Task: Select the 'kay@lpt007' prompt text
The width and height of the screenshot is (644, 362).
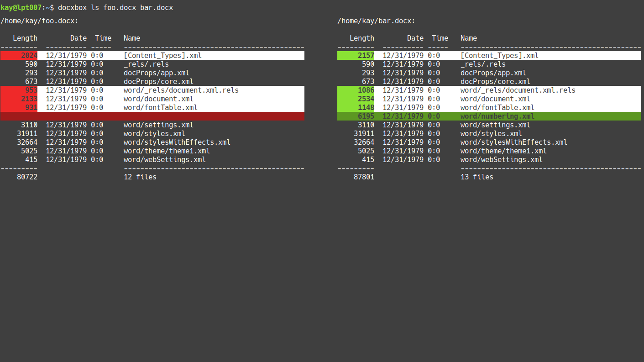Action: 21,8
